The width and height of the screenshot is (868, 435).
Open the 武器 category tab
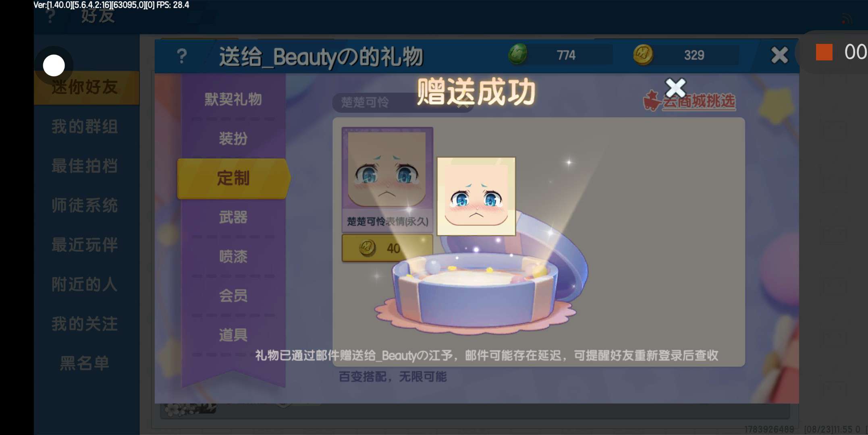click(233, 217)
